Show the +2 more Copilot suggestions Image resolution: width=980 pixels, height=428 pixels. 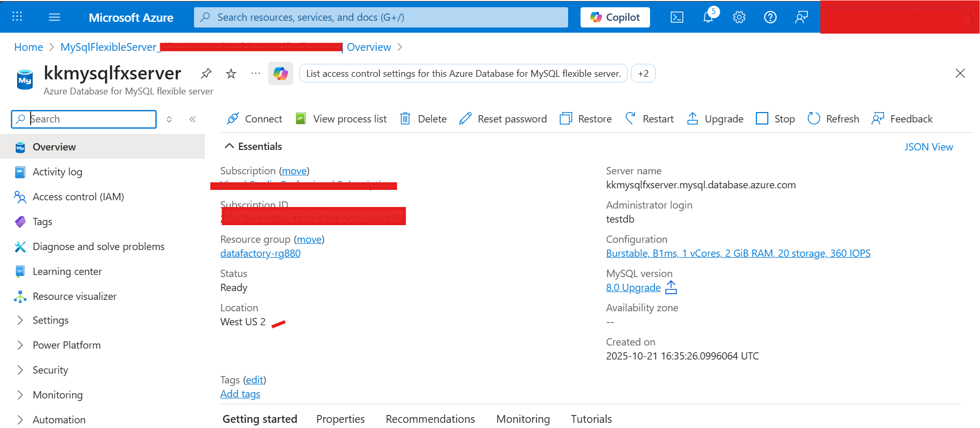[x=643, y=74]
